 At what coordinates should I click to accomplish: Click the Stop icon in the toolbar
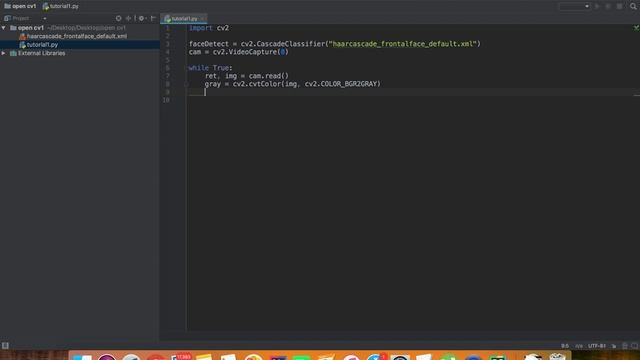[x=620, y=6]
